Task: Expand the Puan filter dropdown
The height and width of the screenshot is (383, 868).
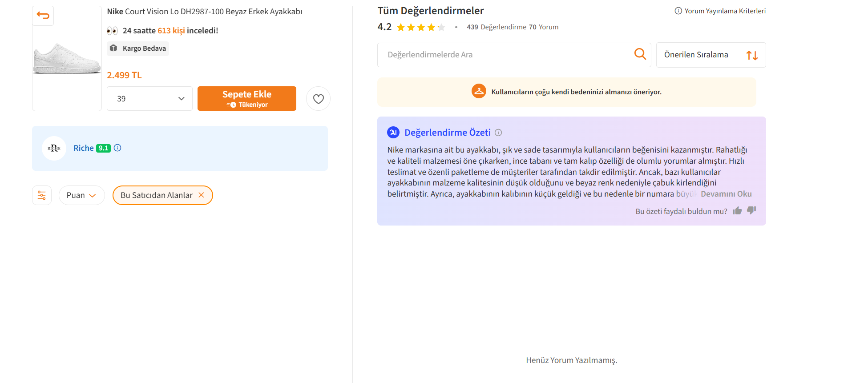Action: (x=81, y=195)
